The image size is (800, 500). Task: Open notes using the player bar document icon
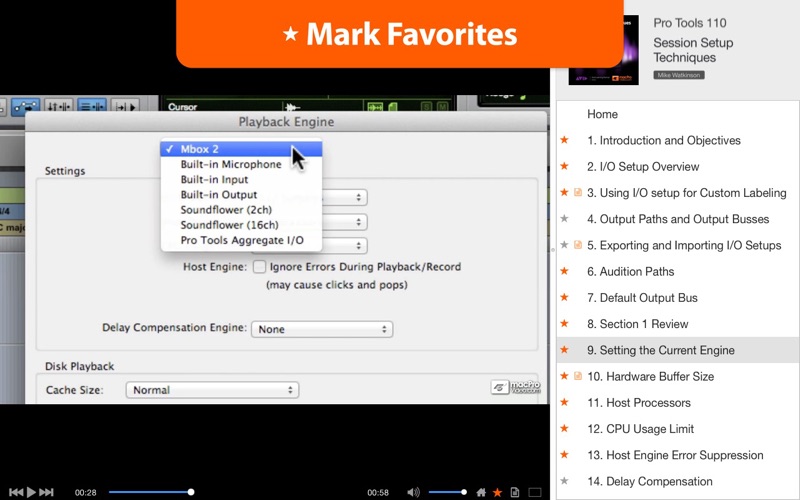[515, 492]
